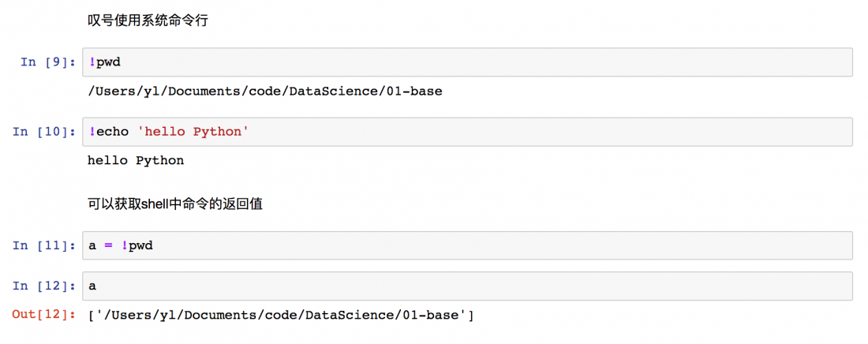Screen dimensions: 868x344
Task: Place cursor on the echo command word
Action: click(x=112, y=132)
